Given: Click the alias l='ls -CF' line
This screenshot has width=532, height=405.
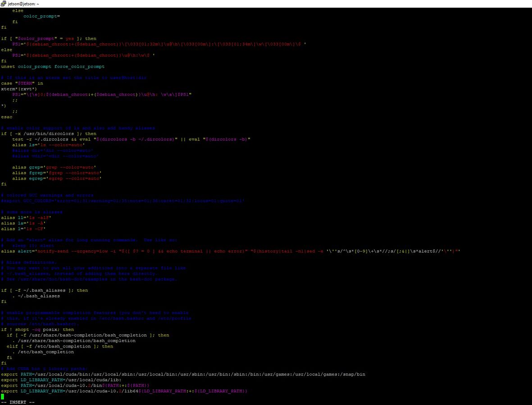Looking at the screenshot, I should point(23,229).
